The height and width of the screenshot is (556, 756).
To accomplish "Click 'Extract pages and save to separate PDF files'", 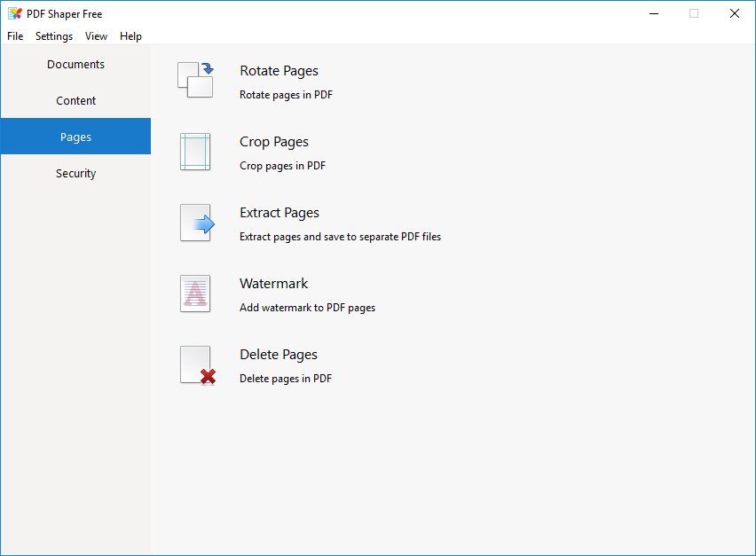I will pos(340,237).
